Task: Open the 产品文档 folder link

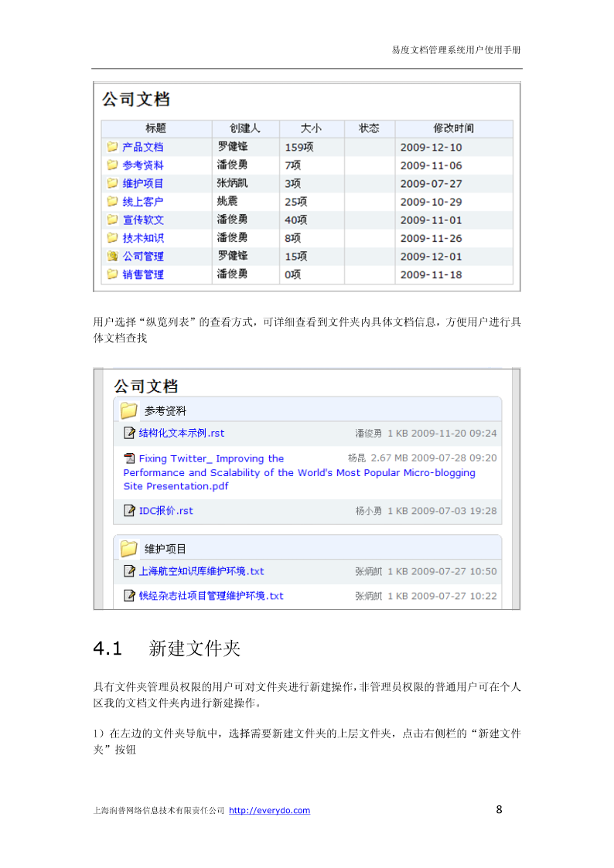Action: coord(143,148)
